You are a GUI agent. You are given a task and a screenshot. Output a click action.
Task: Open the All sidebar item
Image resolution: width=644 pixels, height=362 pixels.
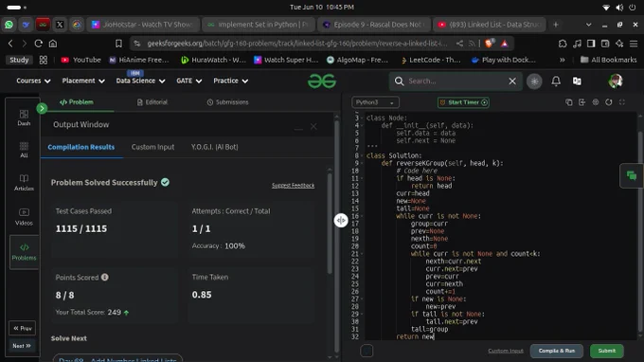(24, 150)
